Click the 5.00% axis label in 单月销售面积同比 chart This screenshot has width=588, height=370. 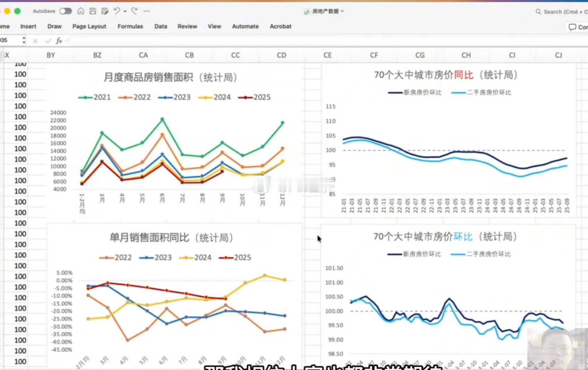click(x=64, y=273)
